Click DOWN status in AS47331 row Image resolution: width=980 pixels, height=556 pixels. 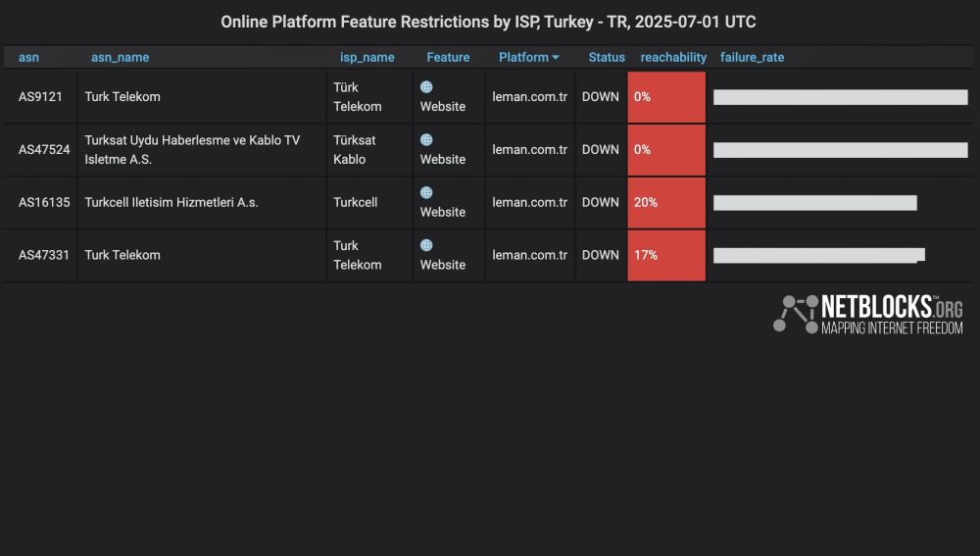coord(601,255)
